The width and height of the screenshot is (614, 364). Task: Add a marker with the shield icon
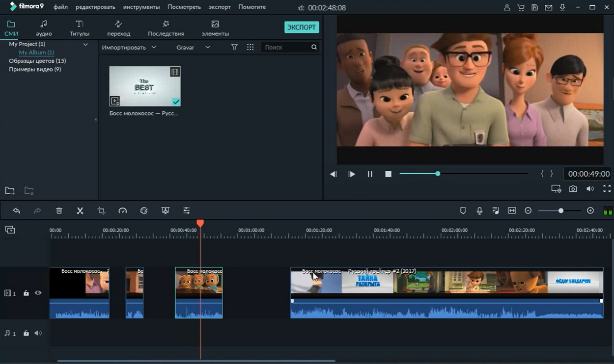tap(463, 210)
